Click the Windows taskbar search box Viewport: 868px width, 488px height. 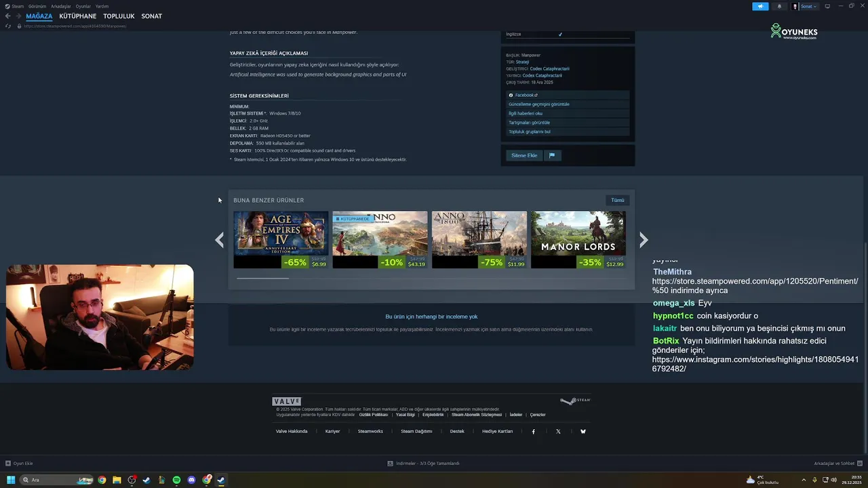(57, 480)
